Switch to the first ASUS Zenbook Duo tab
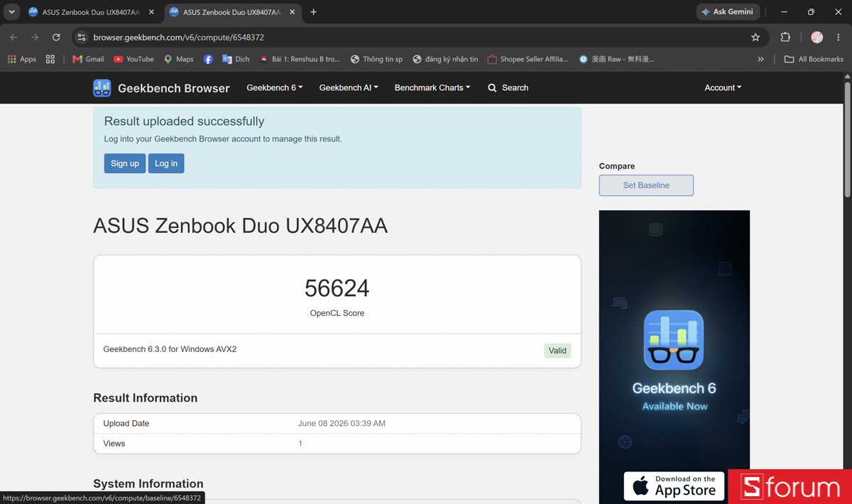The width and height of the screenshot is (852, 504). 91,12
